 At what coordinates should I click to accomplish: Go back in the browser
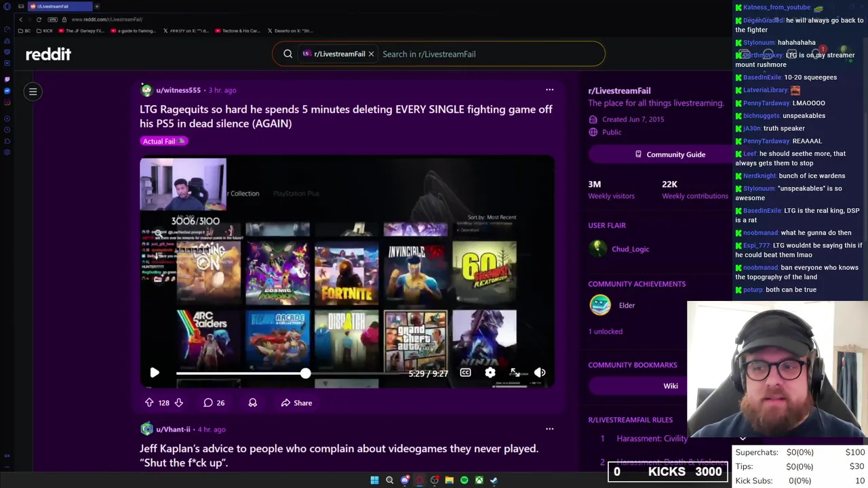[20, 20]
